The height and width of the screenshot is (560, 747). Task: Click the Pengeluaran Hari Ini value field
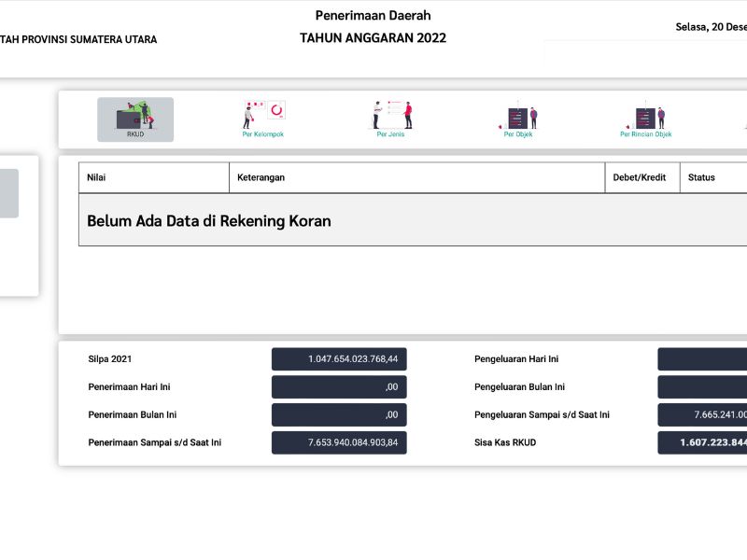(702, 359)
